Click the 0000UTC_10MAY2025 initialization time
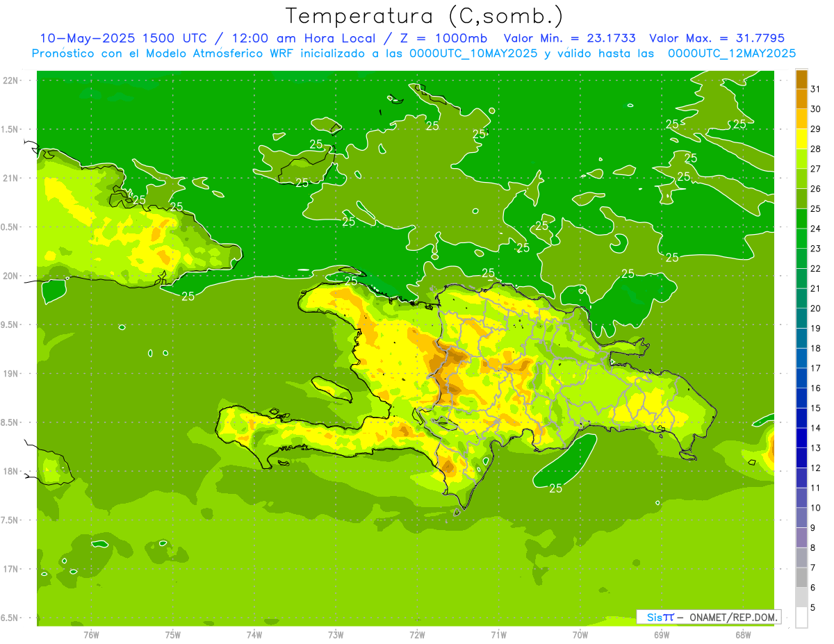This screenshot has width=834, height=644. coord(473,53)
